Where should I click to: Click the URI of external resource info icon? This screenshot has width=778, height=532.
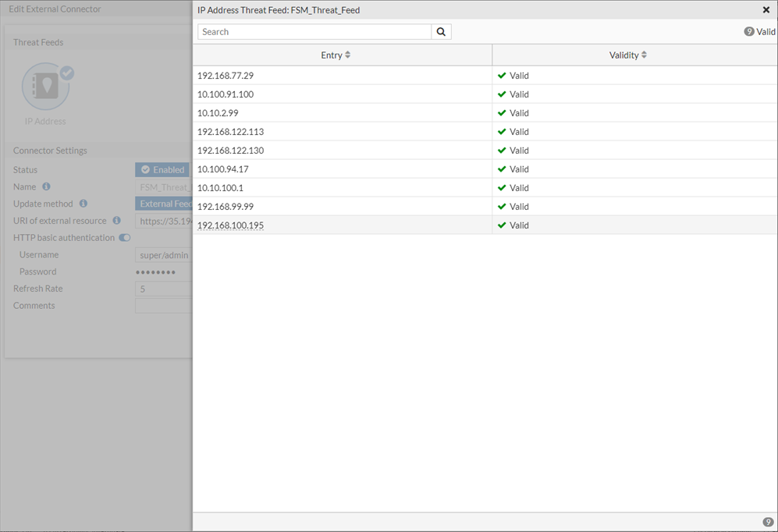(116, 221)
